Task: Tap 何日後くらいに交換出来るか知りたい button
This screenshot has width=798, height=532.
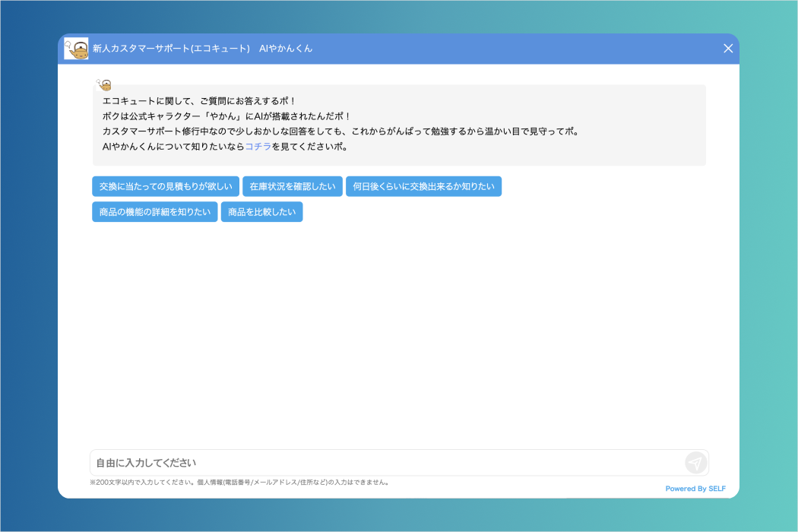Action: coord(423,187)
